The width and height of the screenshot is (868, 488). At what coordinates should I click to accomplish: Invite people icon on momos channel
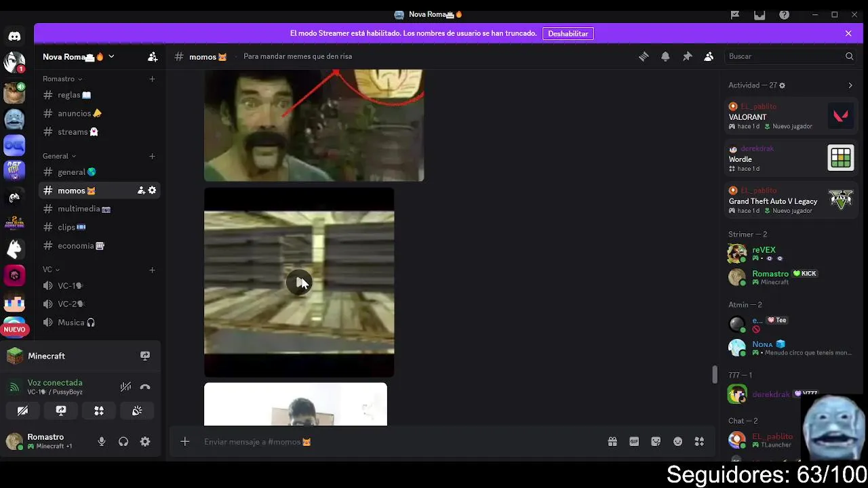[141, 190]
